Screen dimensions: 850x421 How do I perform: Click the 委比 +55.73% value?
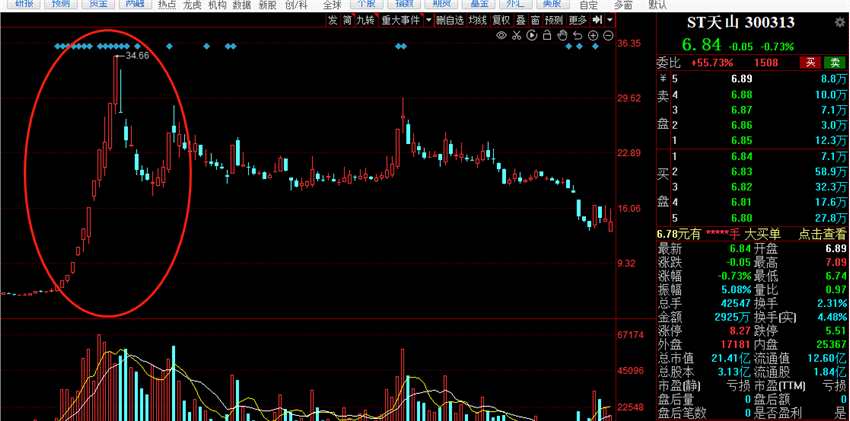pos(712,63)
